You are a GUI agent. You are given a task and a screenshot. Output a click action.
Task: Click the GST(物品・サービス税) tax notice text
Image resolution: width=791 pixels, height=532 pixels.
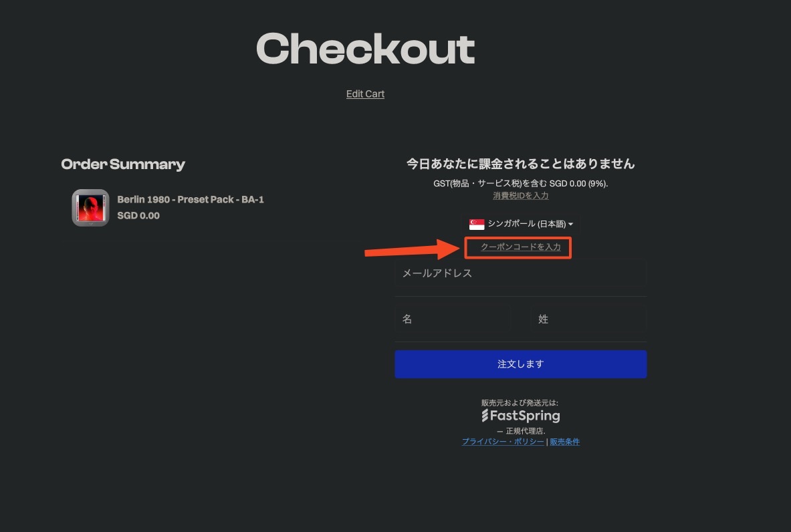(521, 184)
